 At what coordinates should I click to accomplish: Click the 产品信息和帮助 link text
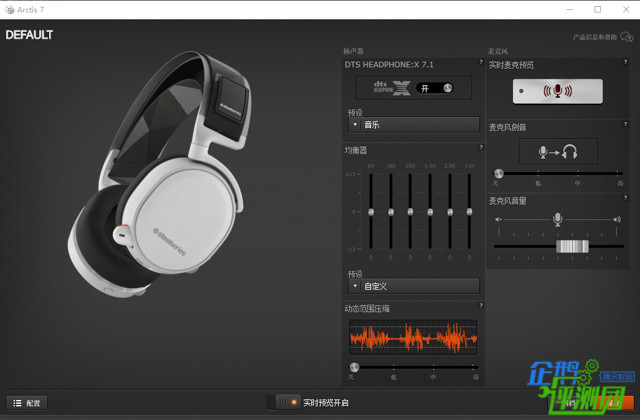pyautogui.click(x=595, y=37)
